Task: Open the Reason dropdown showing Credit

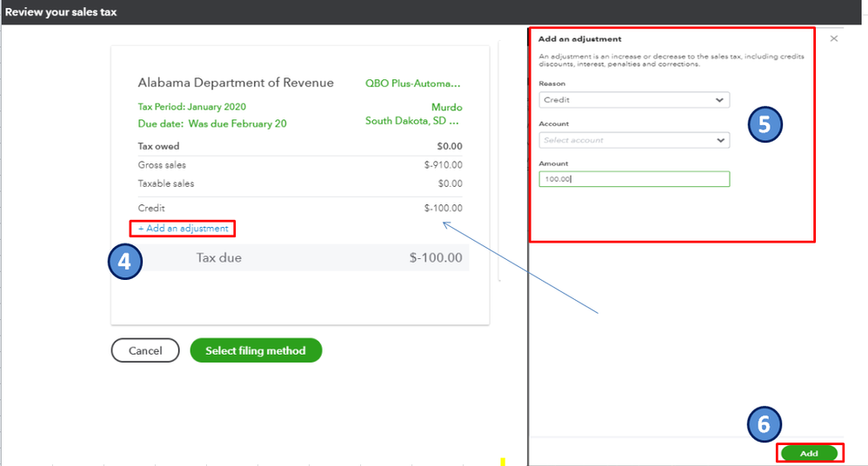Action: coord(634,100)
